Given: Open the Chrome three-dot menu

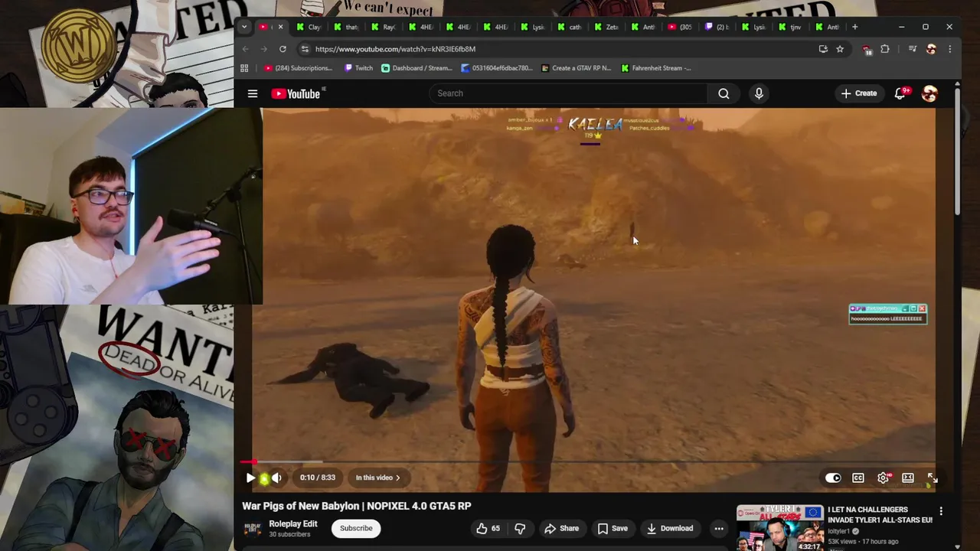Looking at the screenshot, I should (x=950, y=49).
